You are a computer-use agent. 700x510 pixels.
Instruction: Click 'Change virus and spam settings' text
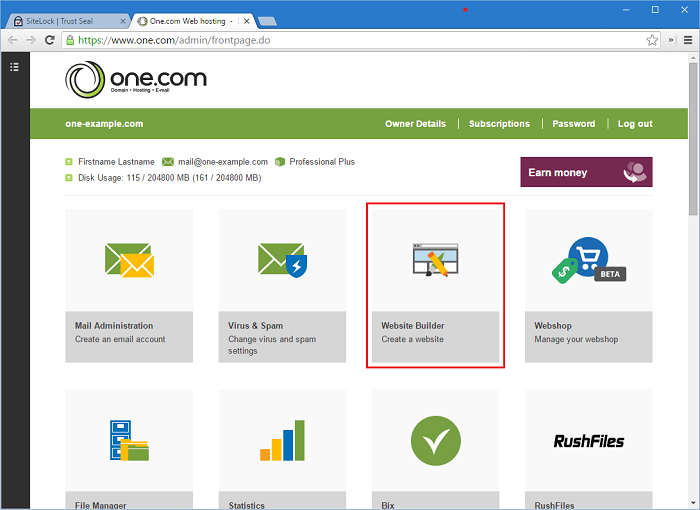click(x=272, y=345)
